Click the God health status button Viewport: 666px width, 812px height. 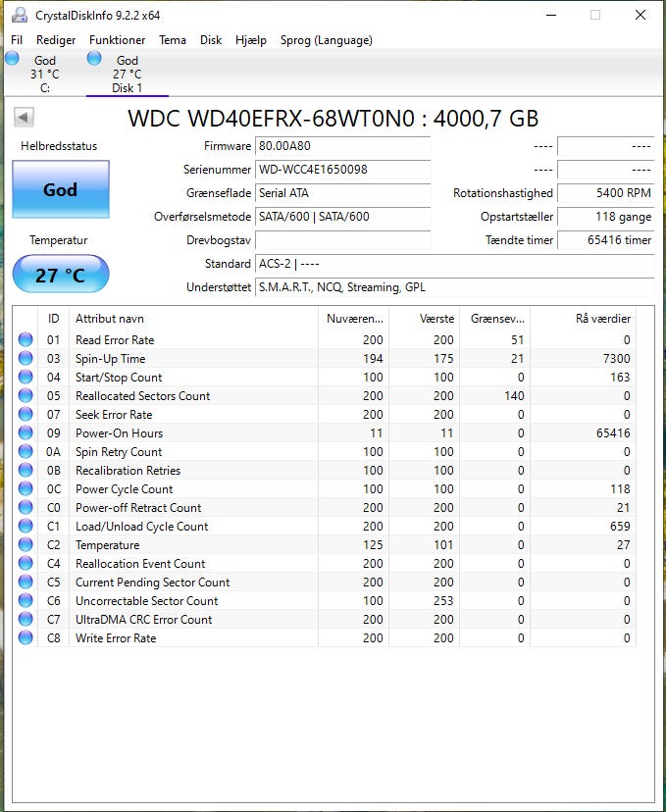(x=61, y=189)
